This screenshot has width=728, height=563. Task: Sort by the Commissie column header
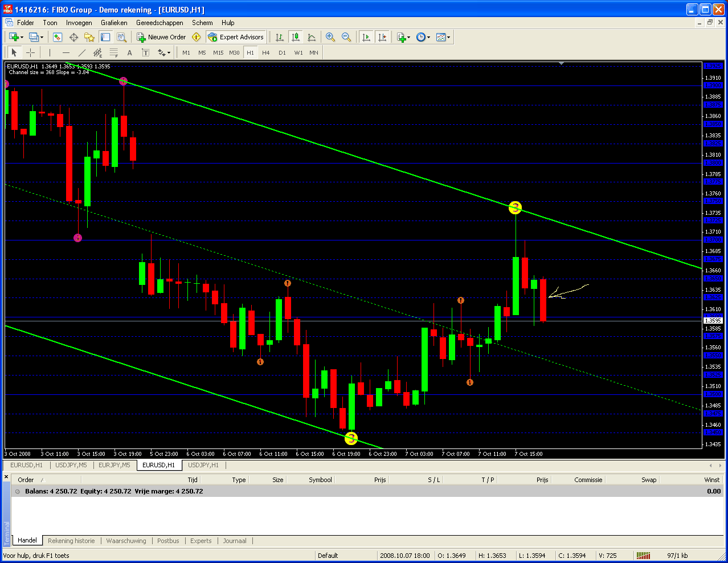588,480
